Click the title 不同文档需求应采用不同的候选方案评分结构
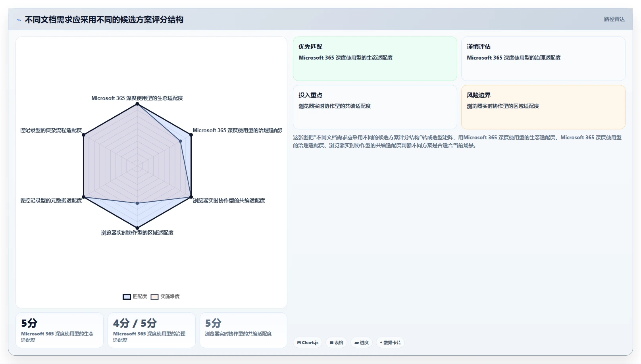This screenshot has width=641, height=364. (104, 19)
